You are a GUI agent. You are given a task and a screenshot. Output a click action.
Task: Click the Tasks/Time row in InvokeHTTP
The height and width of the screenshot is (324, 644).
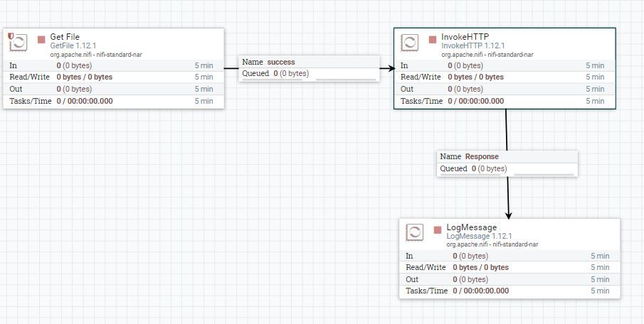coord(505,102)
